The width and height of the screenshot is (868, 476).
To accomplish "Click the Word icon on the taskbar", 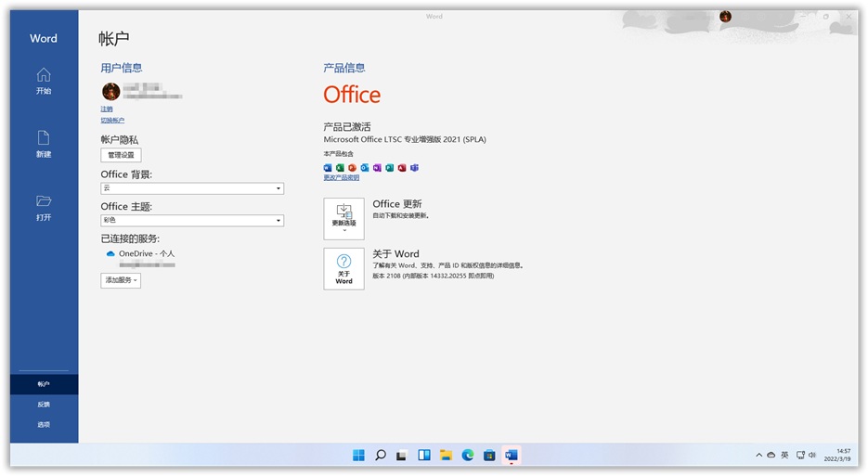I will pos(511,455).
